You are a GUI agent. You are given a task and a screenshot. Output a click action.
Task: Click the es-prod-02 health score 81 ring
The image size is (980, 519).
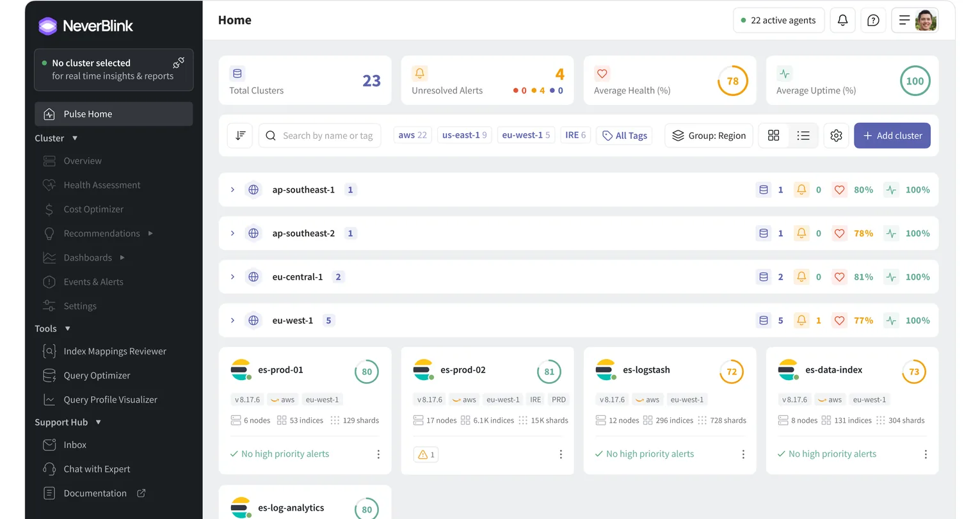point(549,372)
